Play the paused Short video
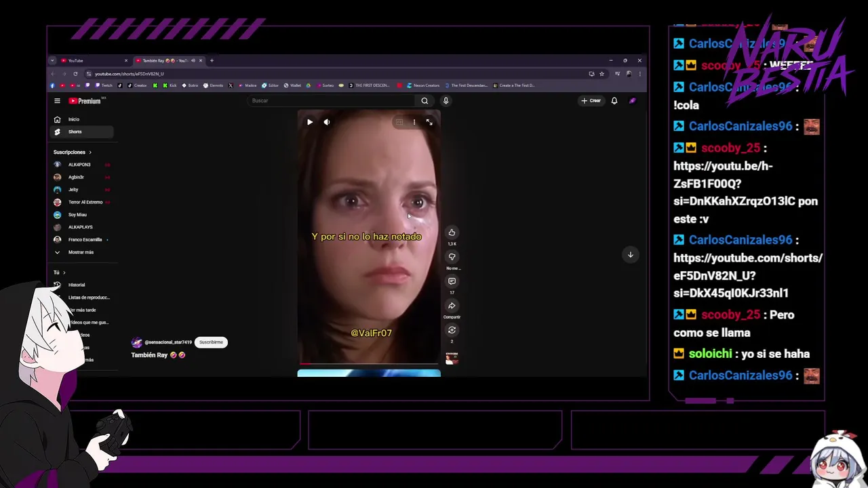Image resolution: width=868 pixels, height=488 pixels. click(x=310, y=122)
